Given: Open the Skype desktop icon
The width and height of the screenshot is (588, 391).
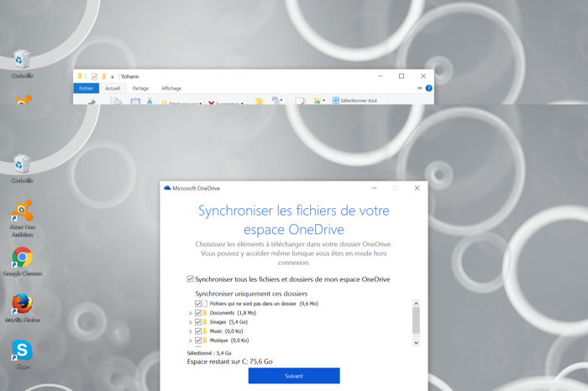Looking at the screenshot, I should click(x=22, y=351).
